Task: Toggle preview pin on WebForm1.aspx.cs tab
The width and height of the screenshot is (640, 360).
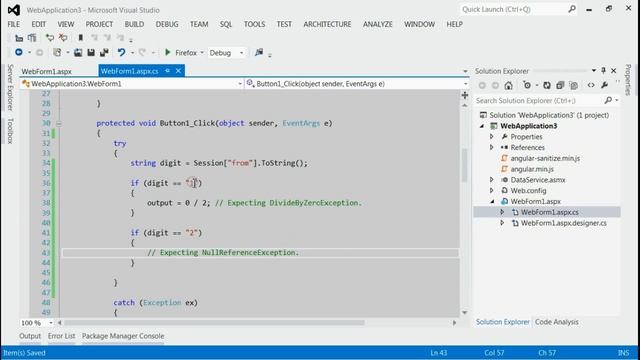Action: (167, 71)
